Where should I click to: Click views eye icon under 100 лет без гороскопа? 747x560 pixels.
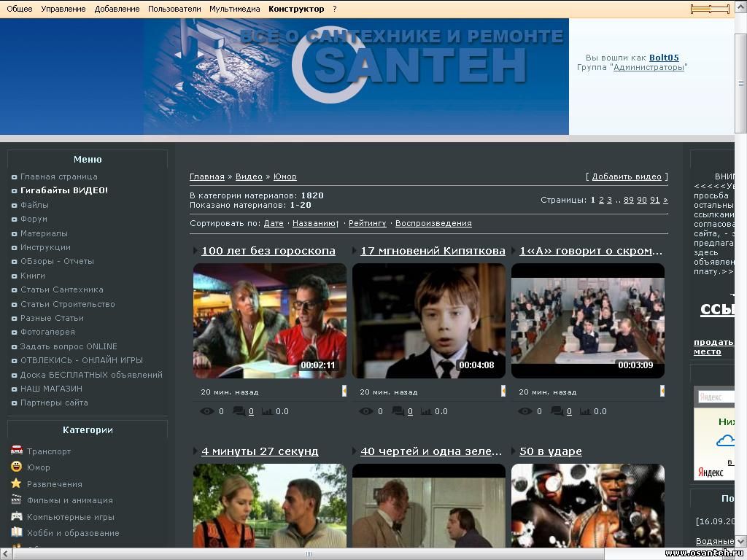206,411
